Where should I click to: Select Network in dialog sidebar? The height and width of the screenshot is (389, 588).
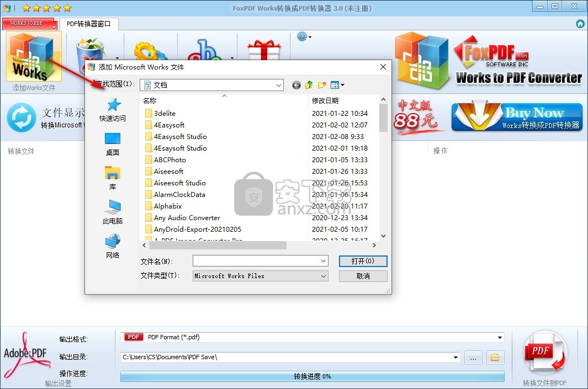[113, 246]
